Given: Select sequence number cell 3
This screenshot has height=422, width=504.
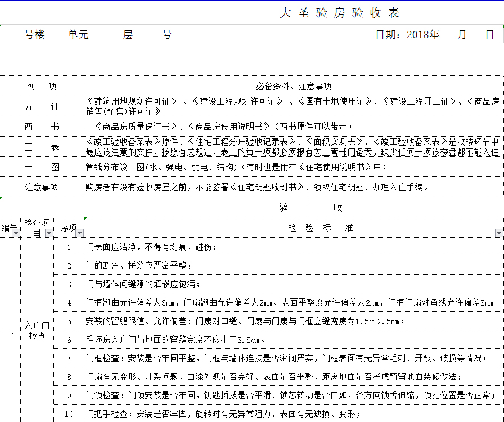Looking at the screenshot, I should (x=69, y=284).
